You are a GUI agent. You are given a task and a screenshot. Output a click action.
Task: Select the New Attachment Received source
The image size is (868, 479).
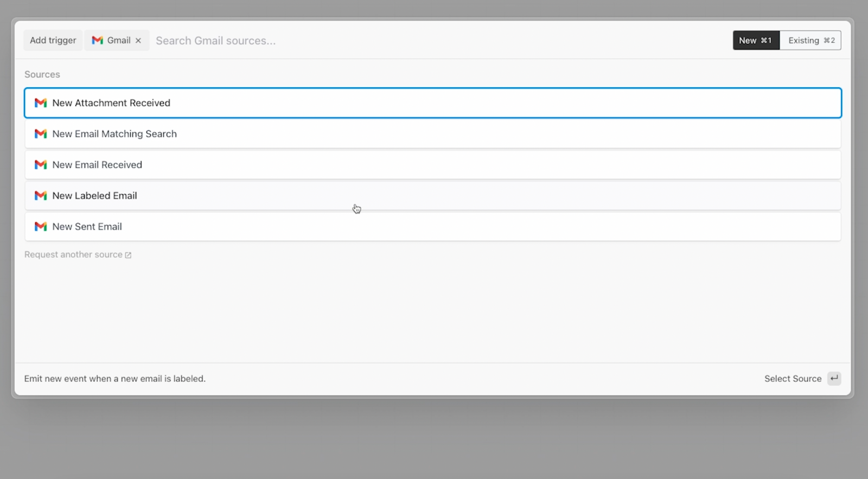click(x=433, y=103)
